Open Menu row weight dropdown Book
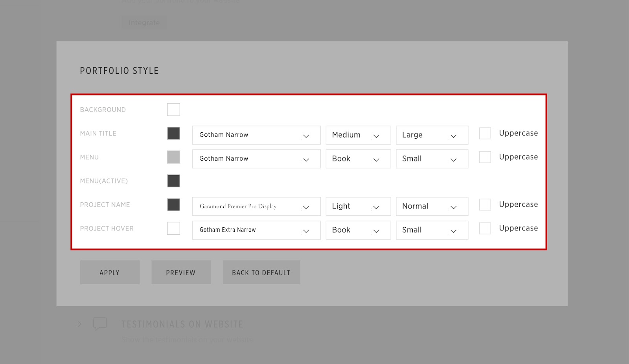 (x=358, y=159)
